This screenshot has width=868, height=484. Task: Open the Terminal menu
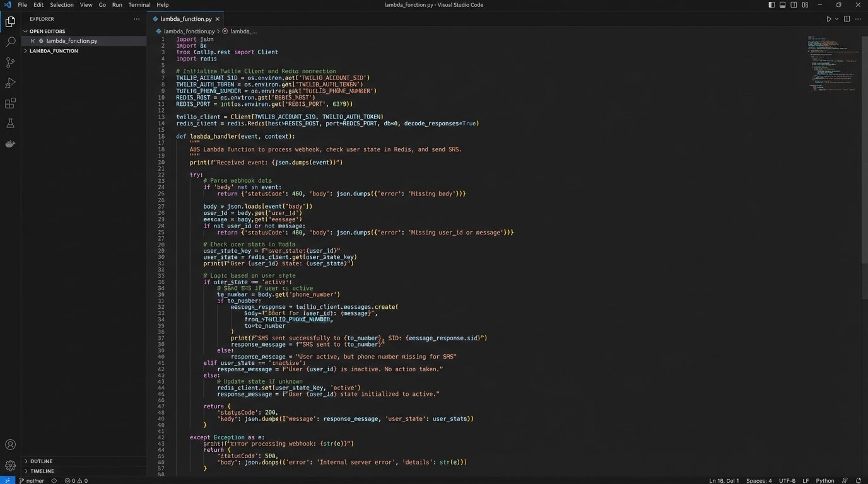pos(139,5)
